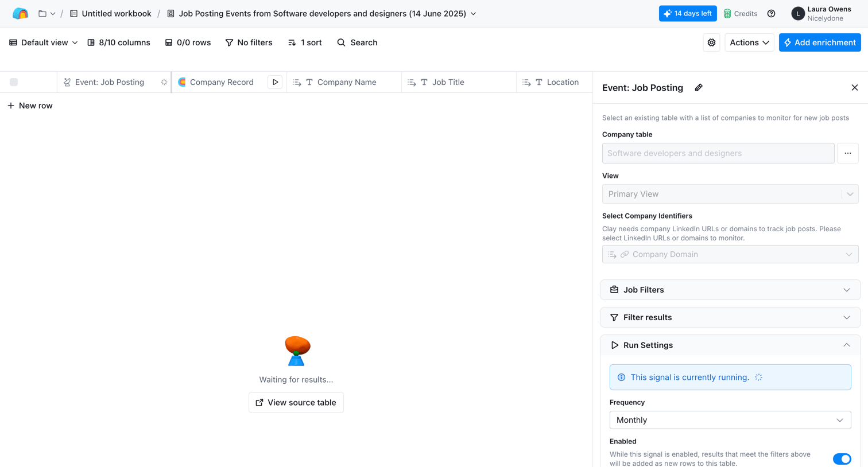Click the Company Name column header
The image size is (868, 467).
344,82
